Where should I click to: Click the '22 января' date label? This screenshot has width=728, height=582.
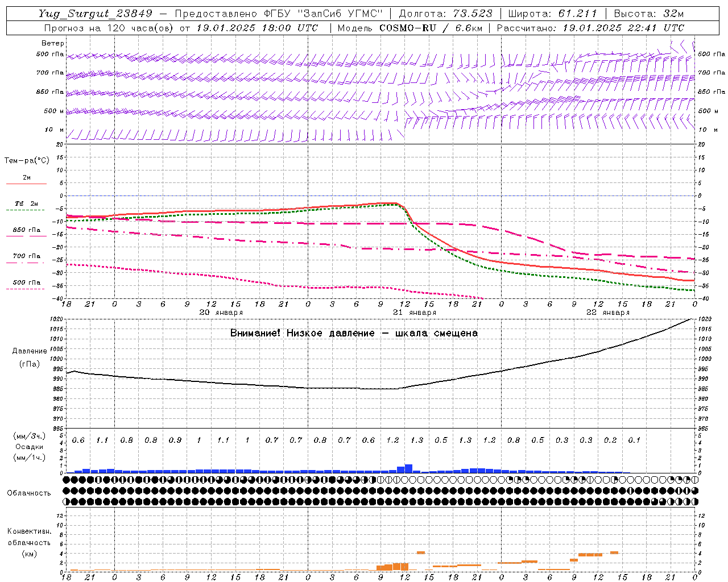[608, 313]
